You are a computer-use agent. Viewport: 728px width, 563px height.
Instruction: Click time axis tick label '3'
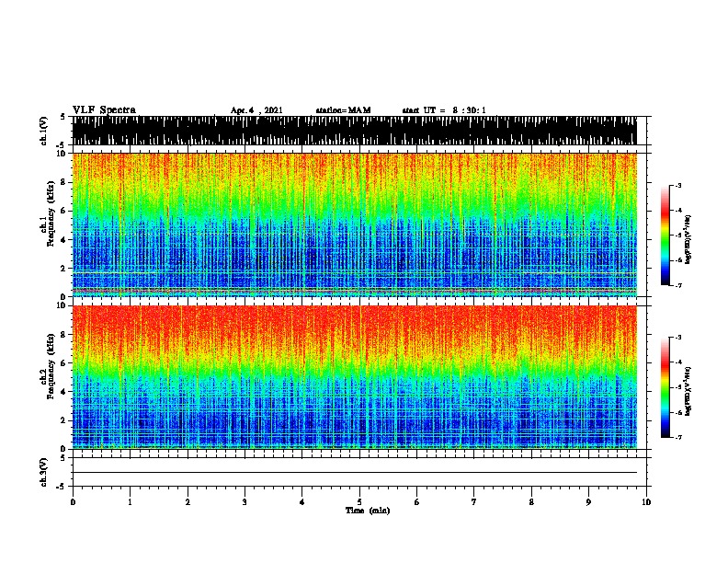[x=245, y=502]
